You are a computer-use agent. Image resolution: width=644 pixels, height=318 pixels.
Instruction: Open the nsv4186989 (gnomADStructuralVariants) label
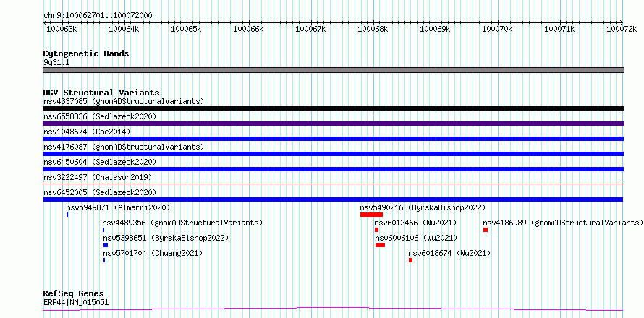(x=563, y=223)
